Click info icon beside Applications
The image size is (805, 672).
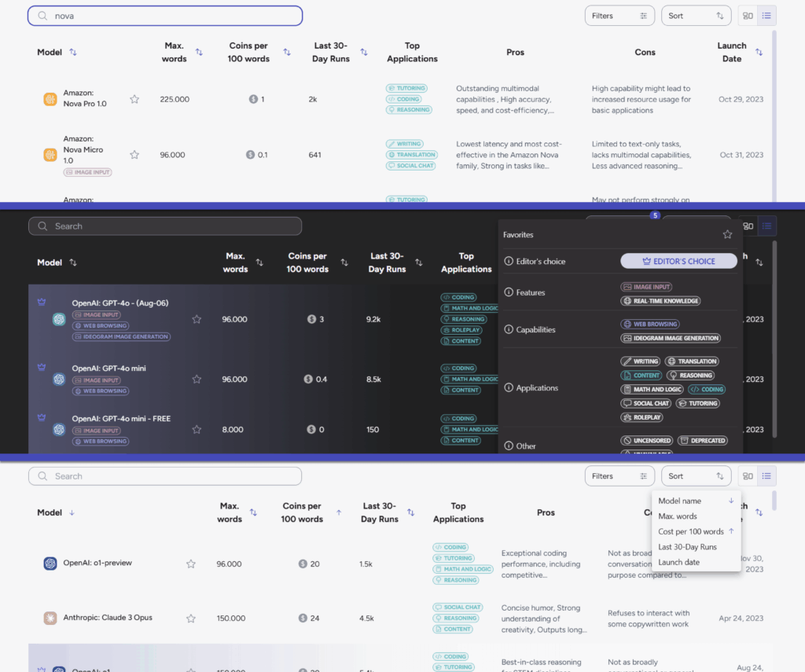pos(509,387)
